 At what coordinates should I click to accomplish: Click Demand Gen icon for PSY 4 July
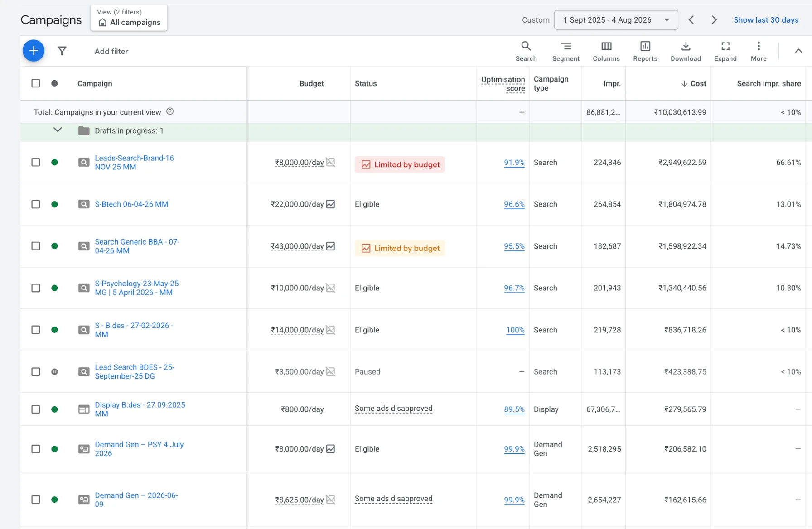point(84,449)
